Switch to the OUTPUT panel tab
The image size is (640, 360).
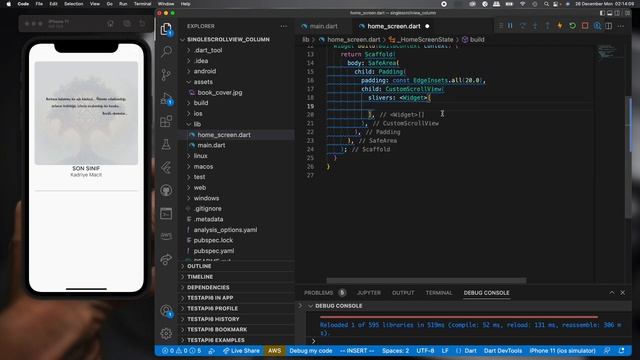point(403,293)
